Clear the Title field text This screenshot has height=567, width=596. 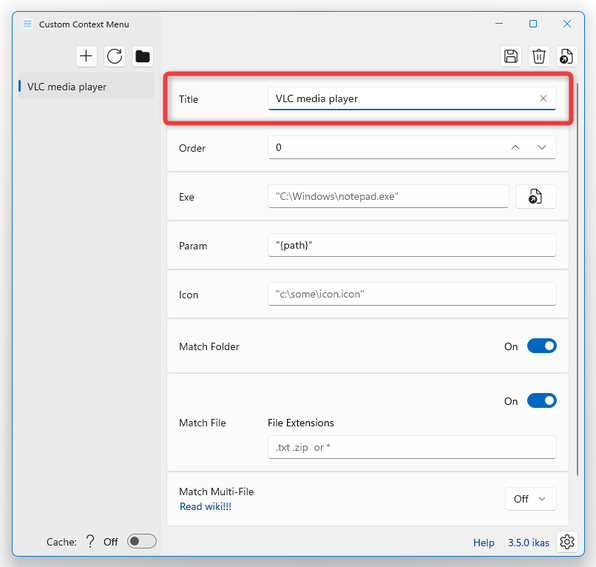pos(543,98)
